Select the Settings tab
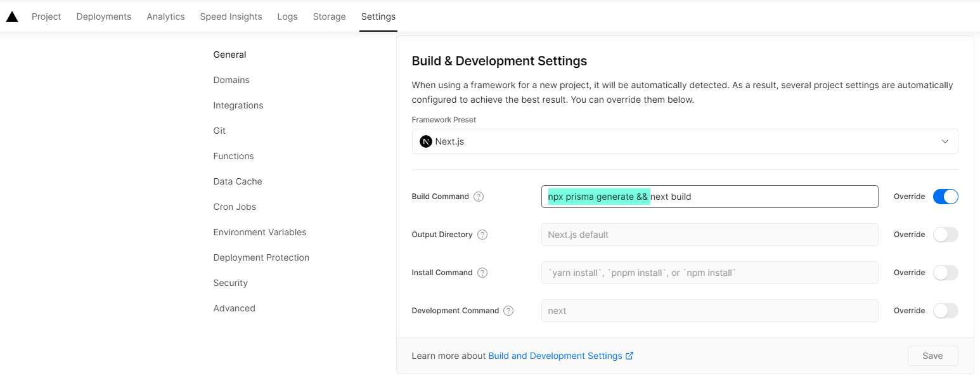The height and width of the screenshot is (383, 980). coord(378,16)
